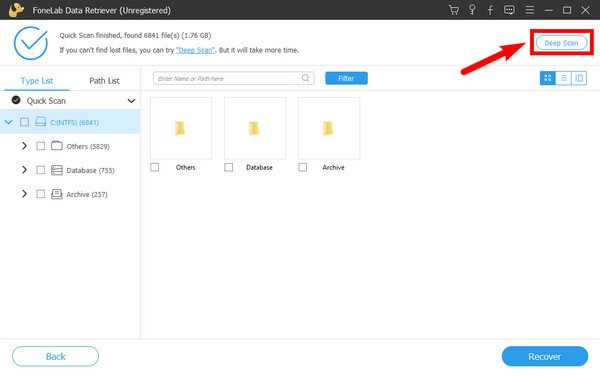The height and width of the screenshot is (378, 600).
Task: Toggle the Quick Scan round check
Action: tap(16, 100)
